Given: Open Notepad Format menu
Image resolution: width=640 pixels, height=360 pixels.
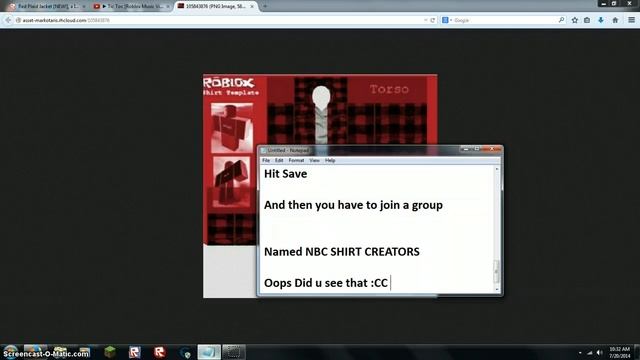Looking at the screenshot, I should 296,160.
